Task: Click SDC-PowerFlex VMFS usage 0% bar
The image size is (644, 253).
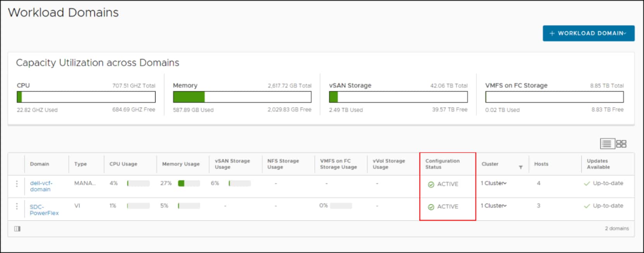Action: click(341, 206)
